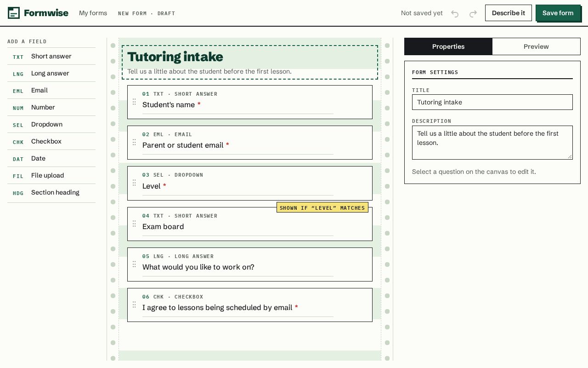Edit the Description text area

click(x=492, y=143)
